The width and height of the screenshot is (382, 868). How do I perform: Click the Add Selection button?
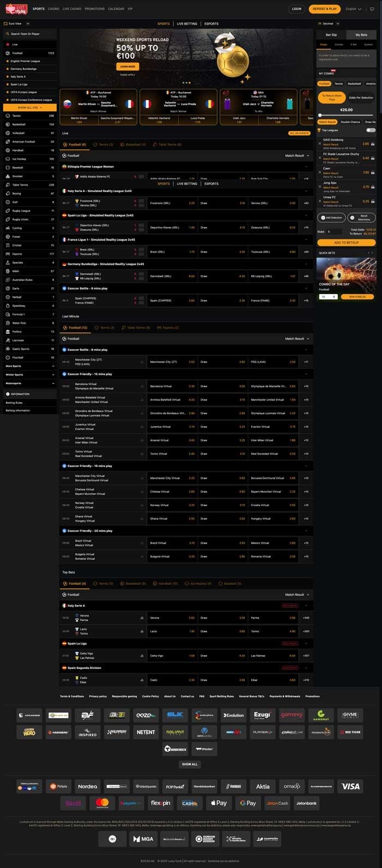tap(332, 218)
